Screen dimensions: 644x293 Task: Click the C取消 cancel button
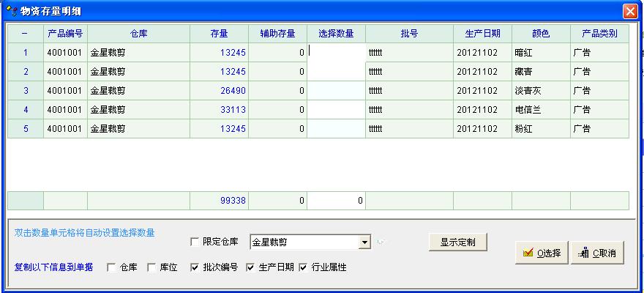(597, 253)
